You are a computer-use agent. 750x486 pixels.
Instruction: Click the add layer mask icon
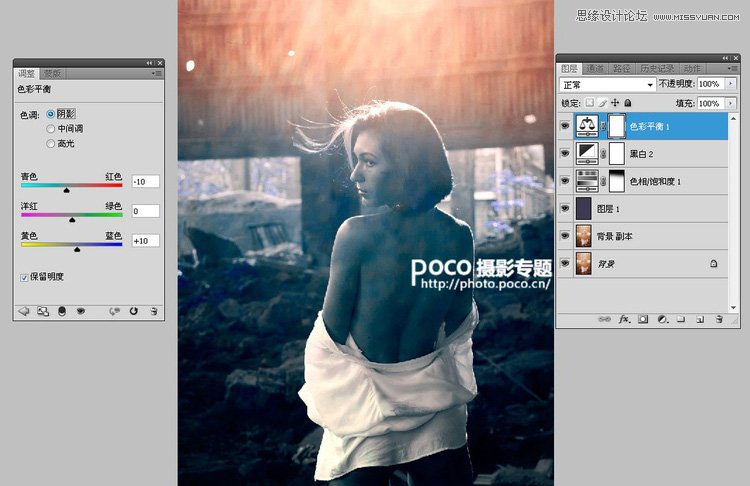click(643, 319)
